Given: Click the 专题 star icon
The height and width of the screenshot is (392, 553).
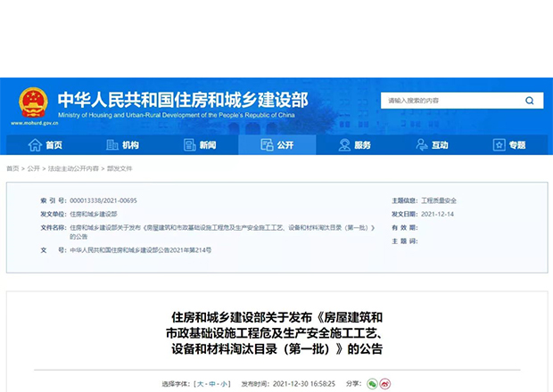Looking at the screenshot, I should (499, 144).
